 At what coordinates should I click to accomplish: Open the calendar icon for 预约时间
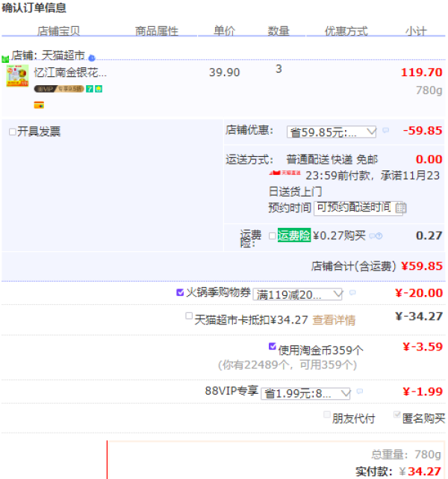pyautogui.click(x=401, y=208)
